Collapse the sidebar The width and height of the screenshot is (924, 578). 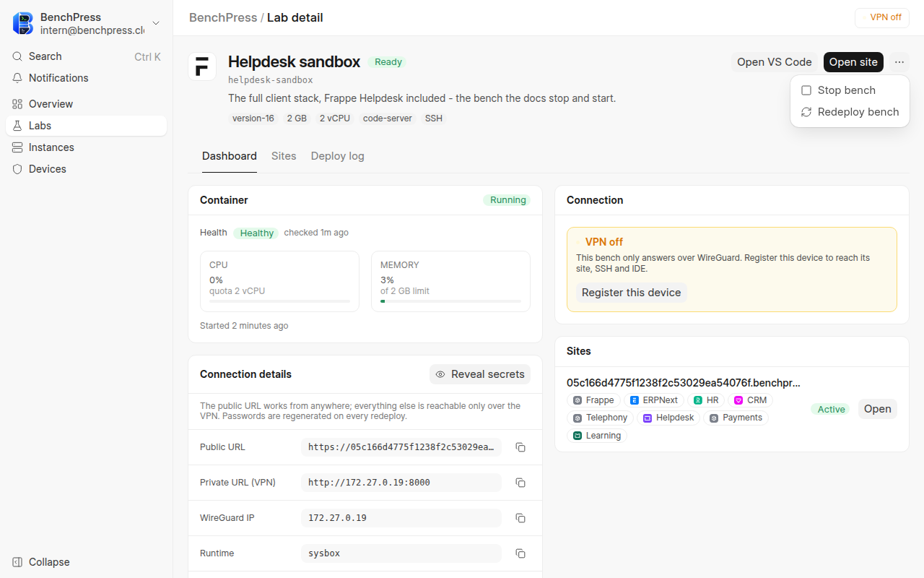click(x=86, y=562)
